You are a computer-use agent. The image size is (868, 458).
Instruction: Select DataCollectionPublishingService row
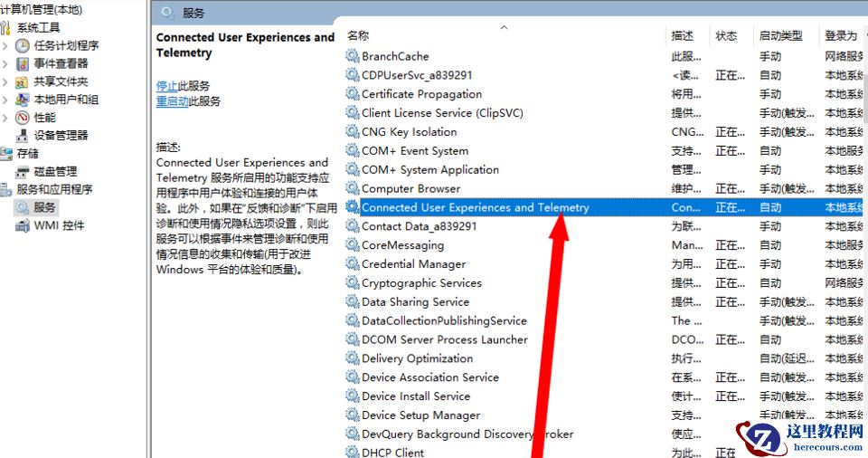coord(603,320)
